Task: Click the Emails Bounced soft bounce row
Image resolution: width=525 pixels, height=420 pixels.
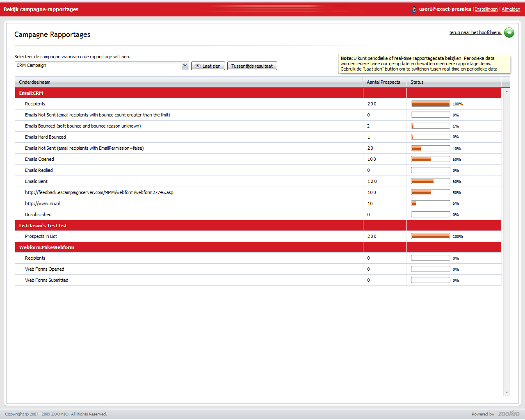Action: (258, 126)
